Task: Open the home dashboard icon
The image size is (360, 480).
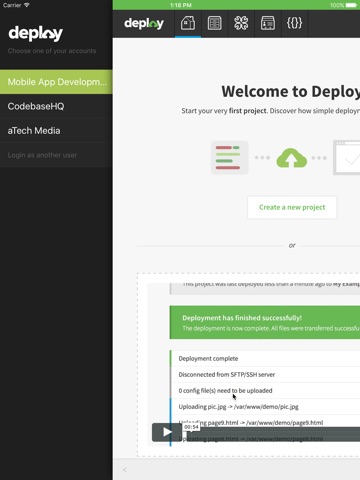Action: click(188, 23)
